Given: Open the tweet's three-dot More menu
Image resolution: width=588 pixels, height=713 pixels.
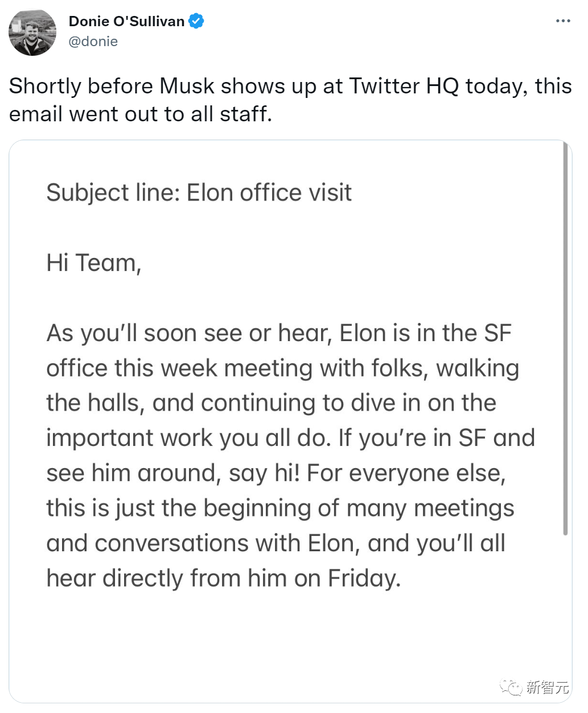Looking at the screenshot, I should [562, 21].
